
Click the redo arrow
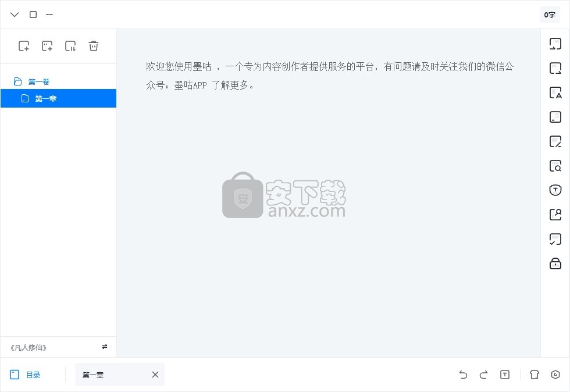(x=483, y=375)
